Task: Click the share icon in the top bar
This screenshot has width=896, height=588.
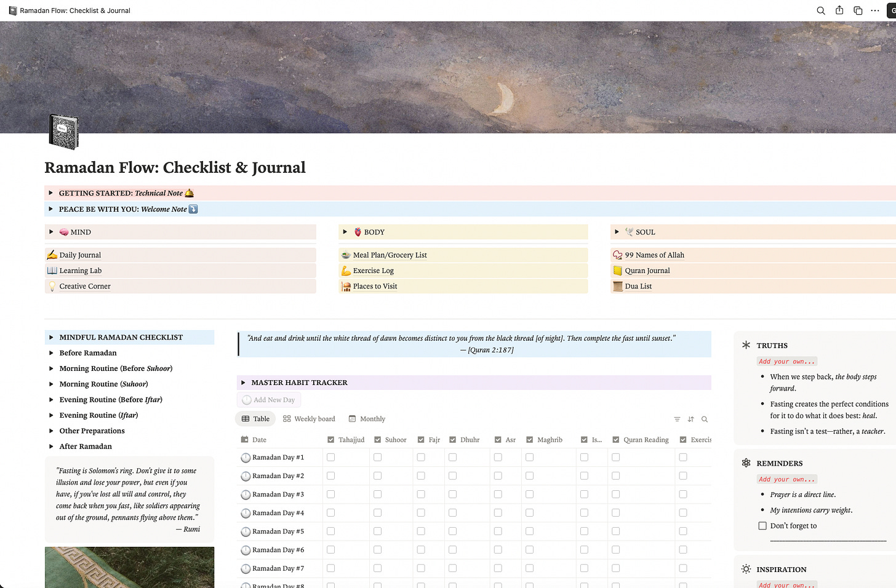Action: (839, 10)
